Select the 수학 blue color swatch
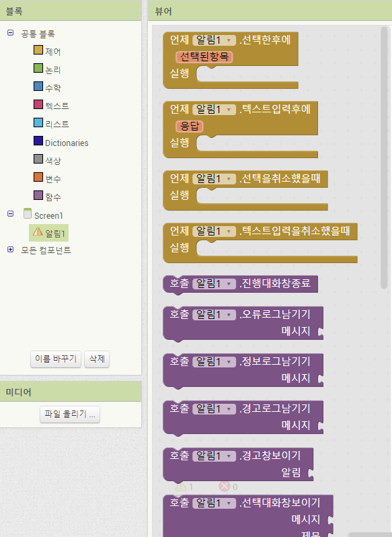392x537 pixels. (38, 86)
